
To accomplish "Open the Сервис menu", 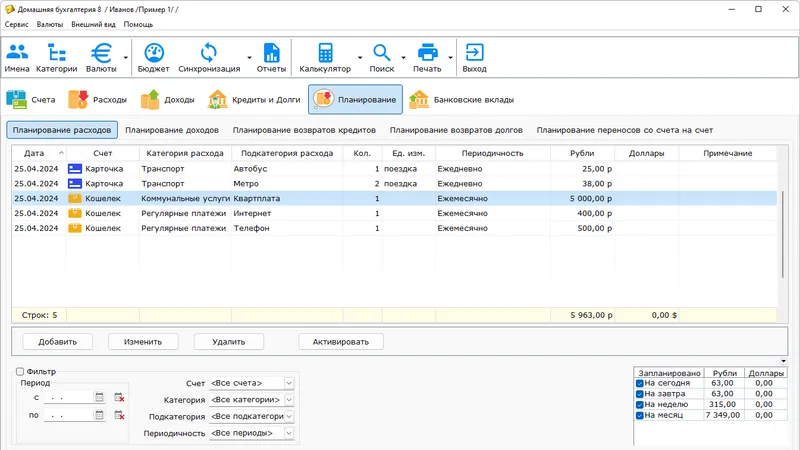I will pos(17,23).
